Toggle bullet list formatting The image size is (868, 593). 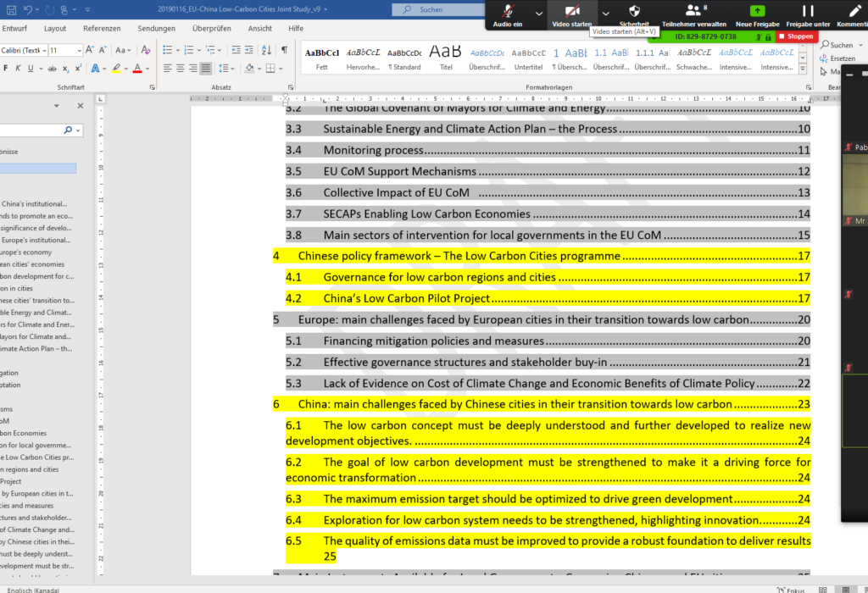click(x=167, y=51)
